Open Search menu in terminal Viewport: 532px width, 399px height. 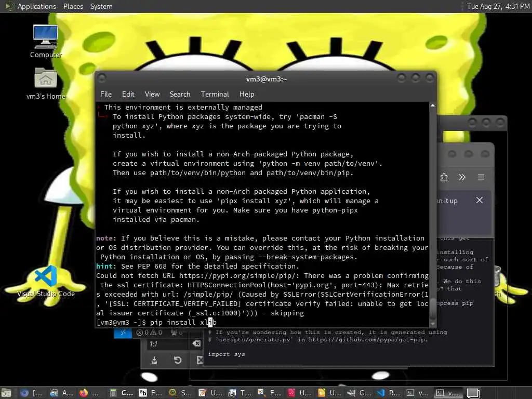click(x=180, y=95)
